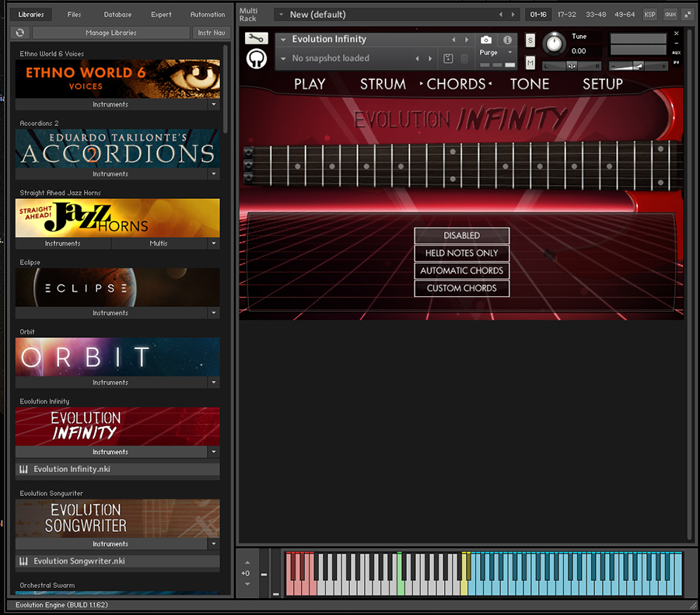This screenshot has height=615, width=700.
Task: Toggle the PV button on instrument header
Action: pos(677,62)
